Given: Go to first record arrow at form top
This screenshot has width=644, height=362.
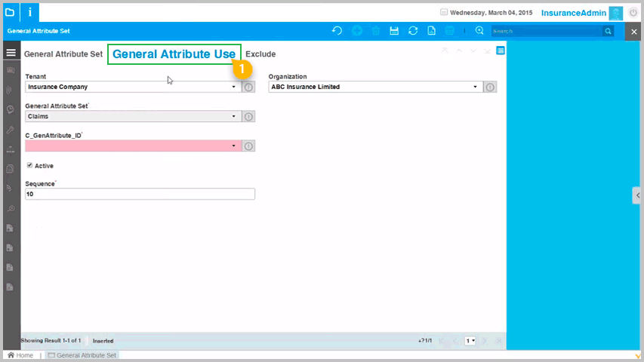Looking at the screenshot, I should tap(445, 51).
